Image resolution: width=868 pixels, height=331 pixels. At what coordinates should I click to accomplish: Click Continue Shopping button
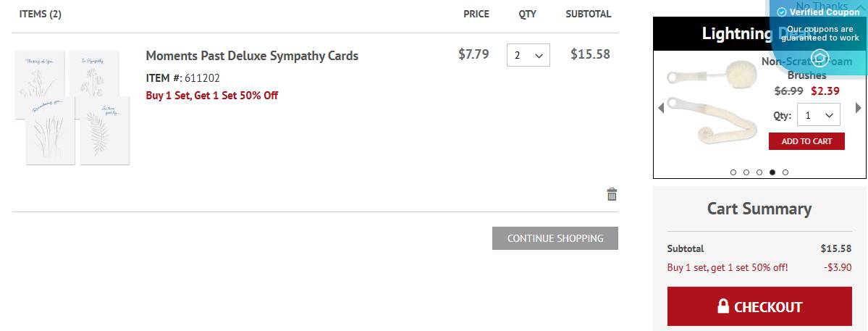pyautogui.click(x=555, y=238)
